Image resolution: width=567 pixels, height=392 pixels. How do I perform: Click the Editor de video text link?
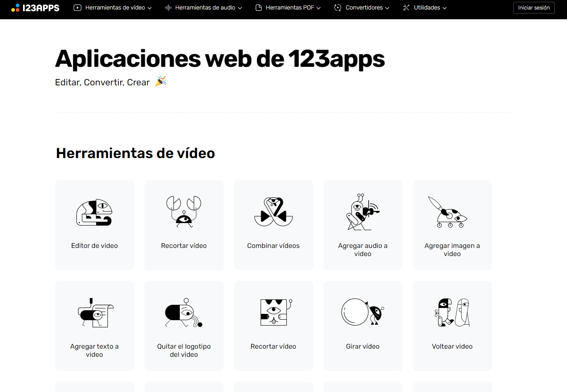point(94,246)
